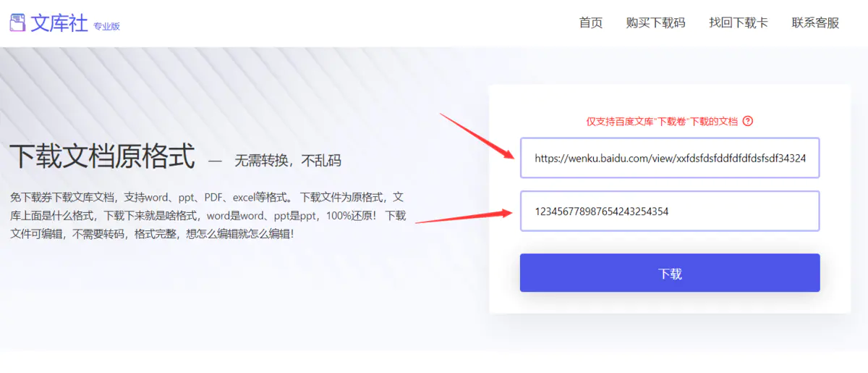The image size is (868, 373).
Task: Click the 文库社 site name text
Action: [59, 22]
